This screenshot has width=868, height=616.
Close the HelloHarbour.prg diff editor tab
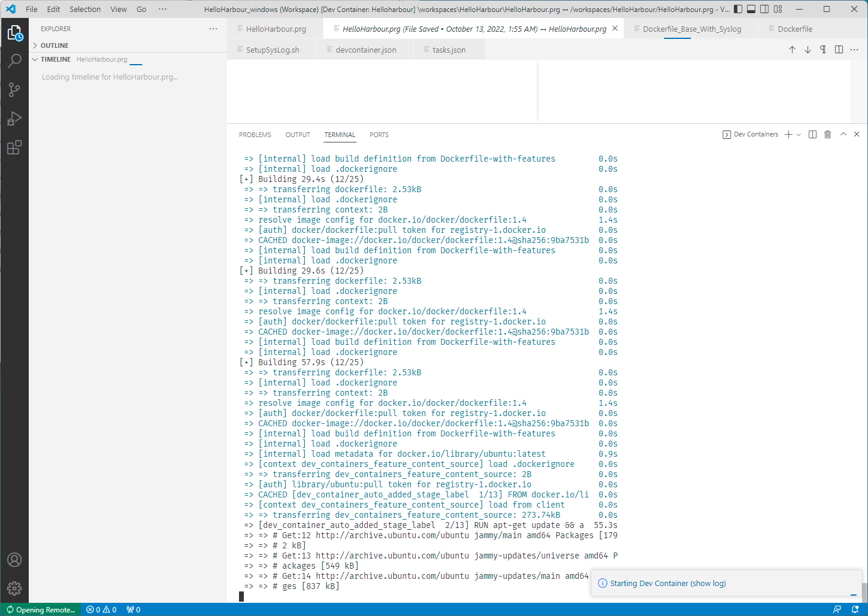[x=615, y=29]
